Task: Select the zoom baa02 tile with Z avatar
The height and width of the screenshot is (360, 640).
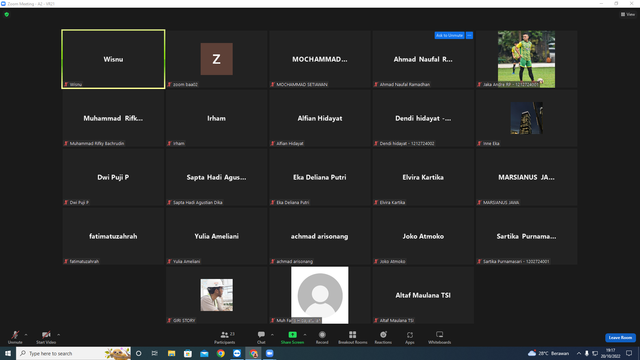Action: tap(217, 59)
